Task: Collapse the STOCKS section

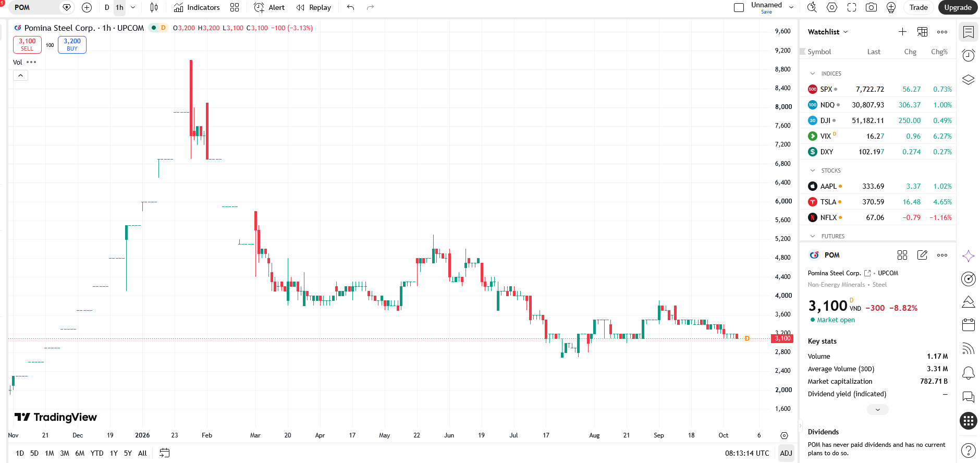Action: (813, 170)
